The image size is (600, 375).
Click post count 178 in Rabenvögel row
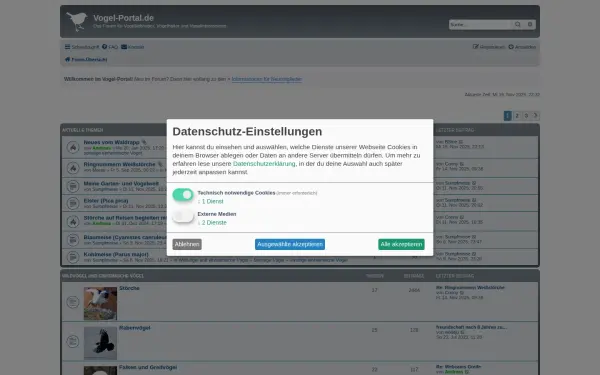[414, 330]
